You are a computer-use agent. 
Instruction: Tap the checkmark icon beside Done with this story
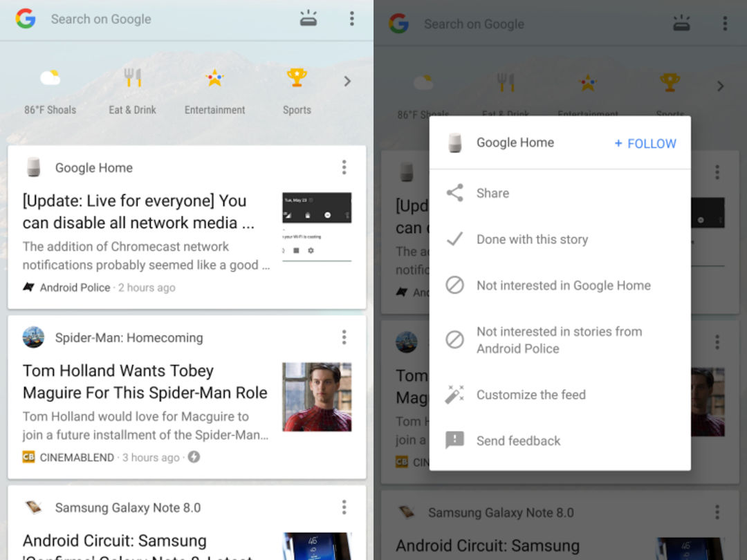coord(454,239)
